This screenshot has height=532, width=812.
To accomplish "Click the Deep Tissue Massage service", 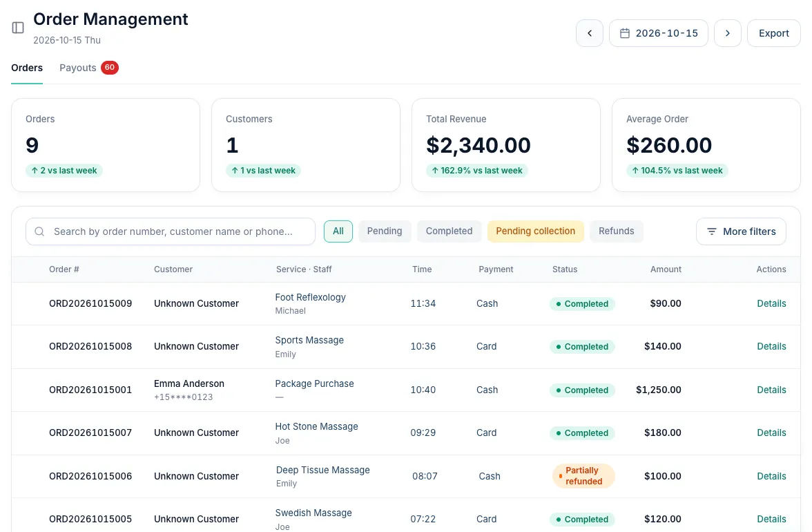I will click(322, 471).
